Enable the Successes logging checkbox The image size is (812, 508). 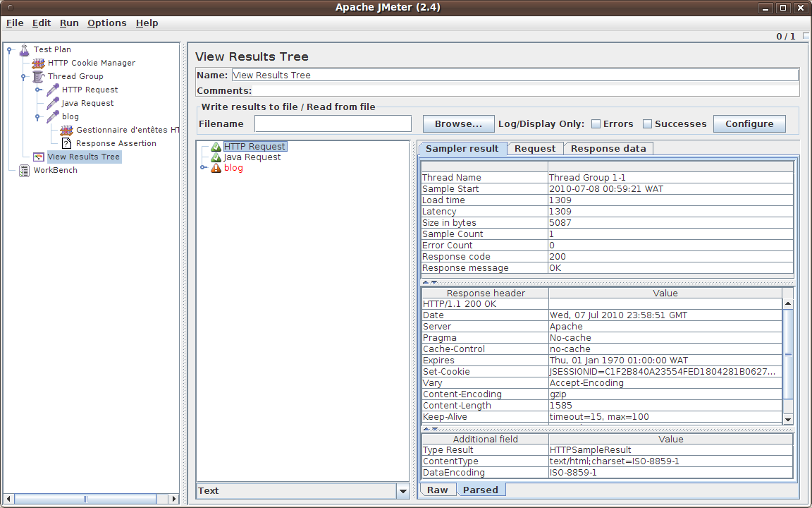pyautogui.click(x=647, y=123)
